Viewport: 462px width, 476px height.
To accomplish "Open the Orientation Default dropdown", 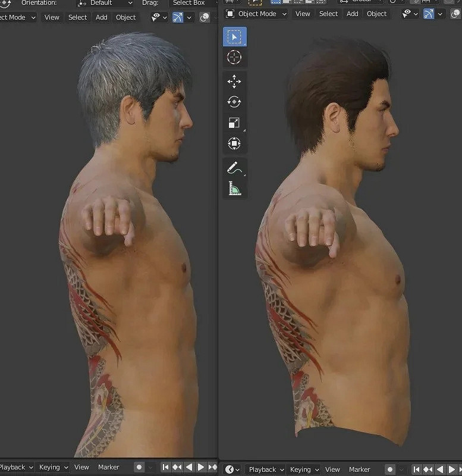I will click(x=105, y=3).
